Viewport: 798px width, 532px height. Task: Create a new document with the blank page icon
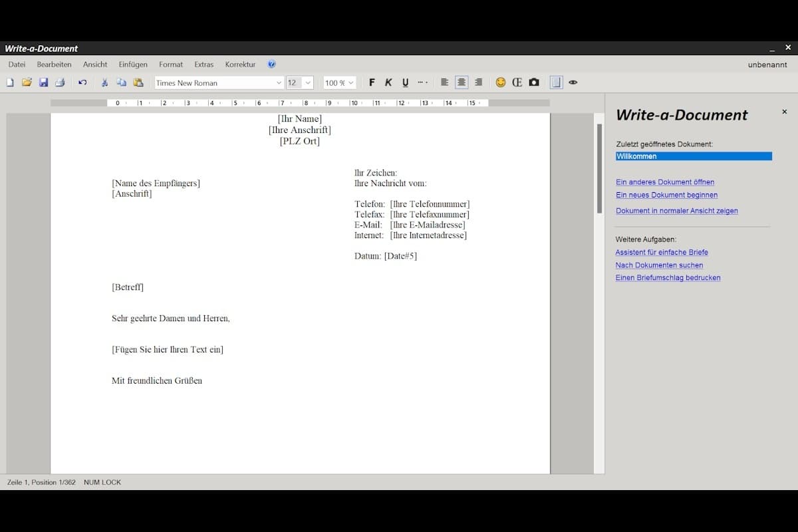(9, 82)
